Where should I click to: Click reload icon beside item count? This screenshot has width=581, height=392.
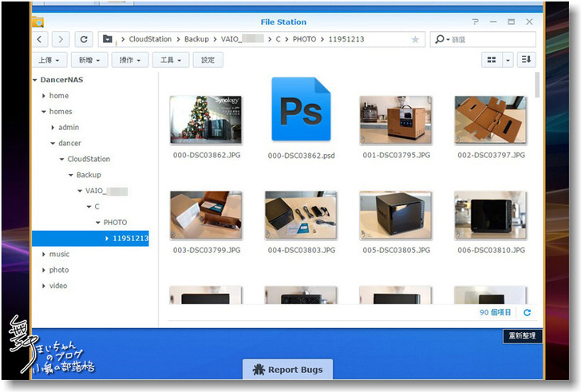click(x=527, y=313)
